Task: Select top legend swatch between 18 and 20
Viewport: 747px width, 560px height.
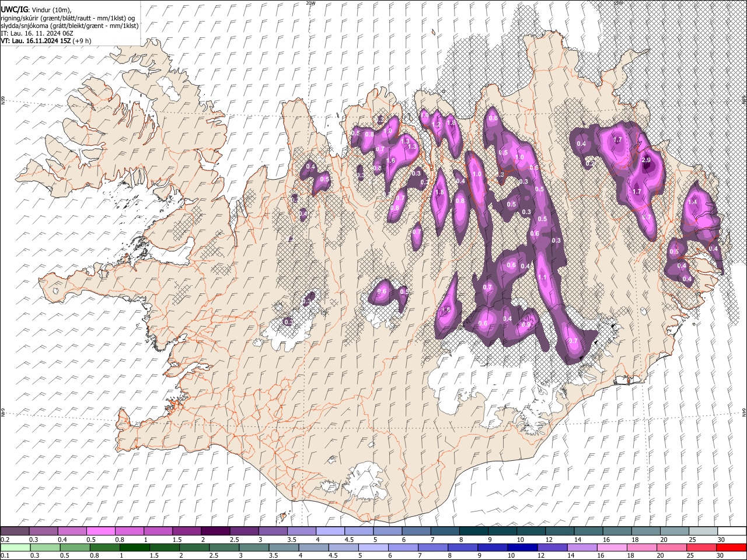Action: (x=645, y=531)
